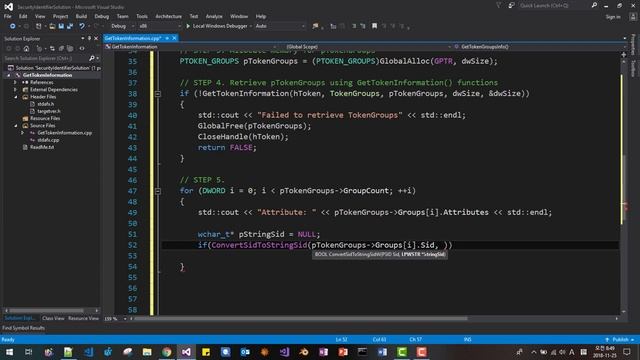
Task: Expand GetTokenInformation.cpp in Source Files
Action: (x=22, y=133)
